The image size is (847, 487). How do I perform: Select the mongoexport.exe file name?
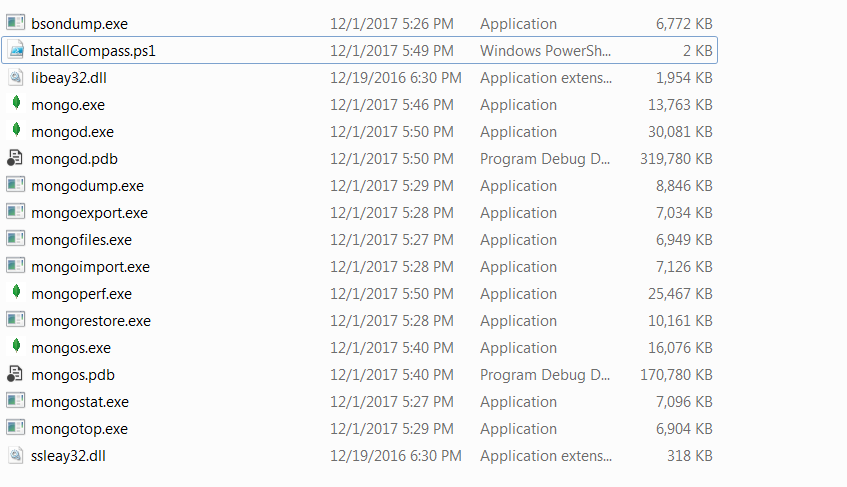[89, 212]
